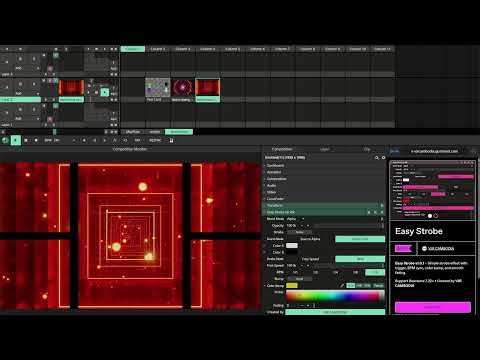Image resolution: width=480 pixels, height=360 pixels.
Task: Open the Color B black swatch
Action: point(292,252)
